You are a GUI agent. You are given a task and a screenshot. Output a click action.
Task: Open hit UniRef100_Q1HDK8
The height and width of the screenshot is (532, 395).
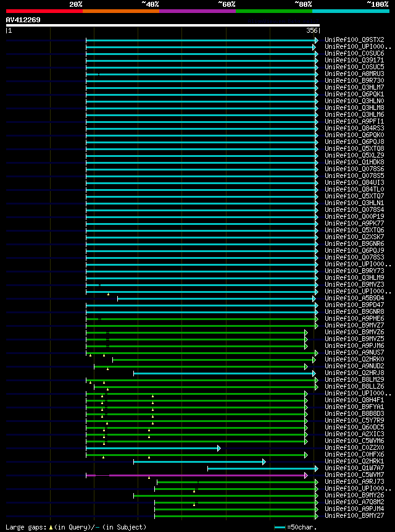click(x=354, y=162)
